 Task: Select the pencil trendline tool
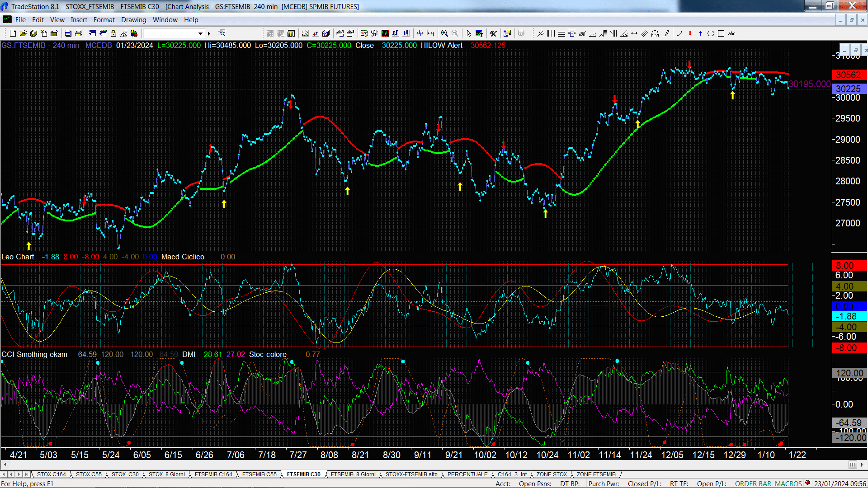(665, 33)
